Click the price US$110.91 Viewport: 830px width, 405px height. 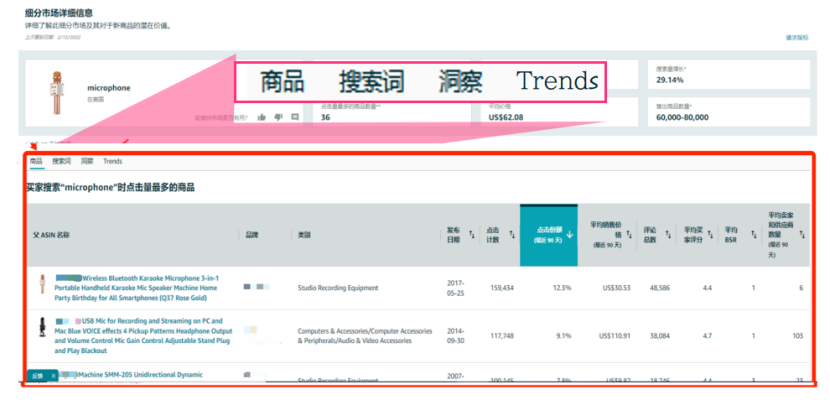(615, 336)
